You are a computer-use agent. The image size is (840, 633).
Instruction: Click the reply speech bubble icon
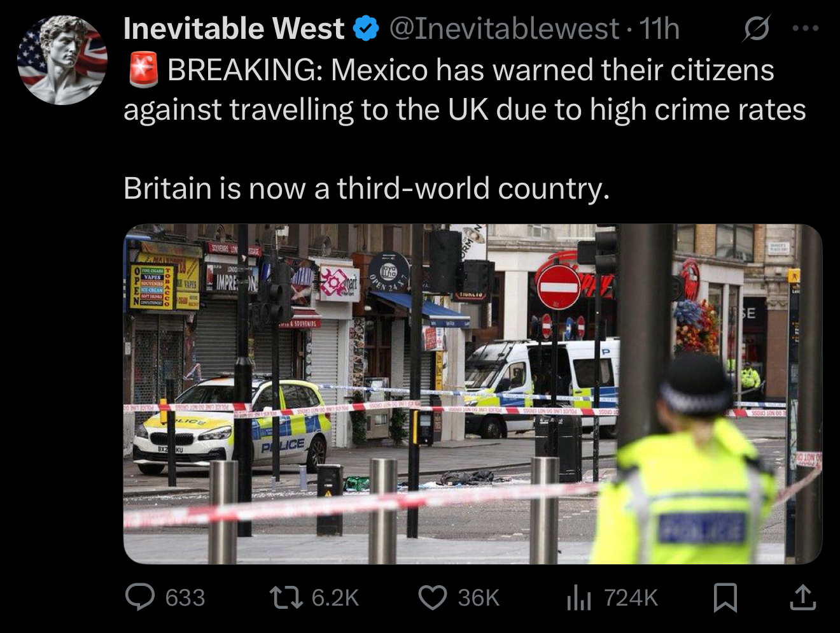coord(139,597)
